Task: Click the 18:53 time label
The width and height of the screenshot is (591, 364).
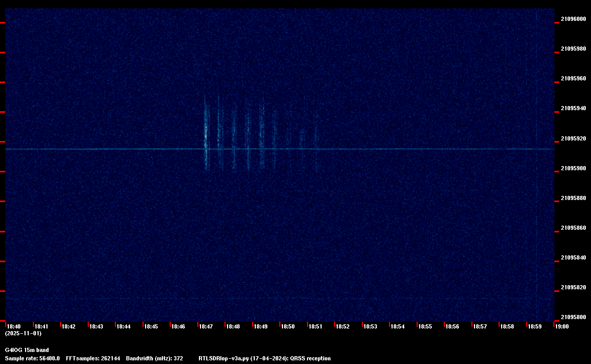Action: 370,326
